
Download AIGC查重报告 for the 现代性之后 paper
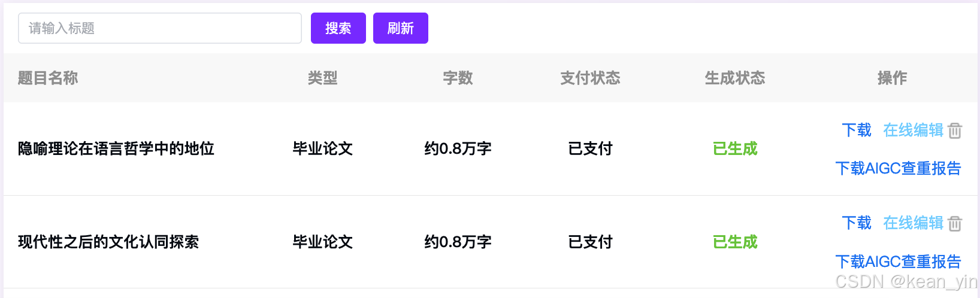(897, 261)
